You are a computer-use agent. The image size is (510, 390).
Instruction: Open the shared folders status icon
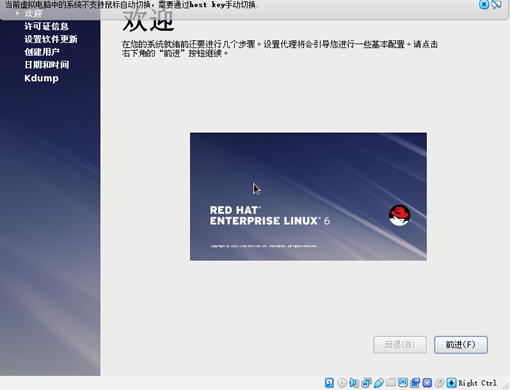tap(391, 383)
